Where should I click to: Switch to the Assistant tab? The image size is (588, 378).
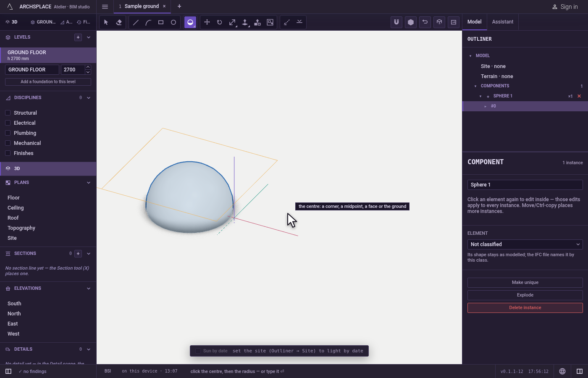(503, 22)
